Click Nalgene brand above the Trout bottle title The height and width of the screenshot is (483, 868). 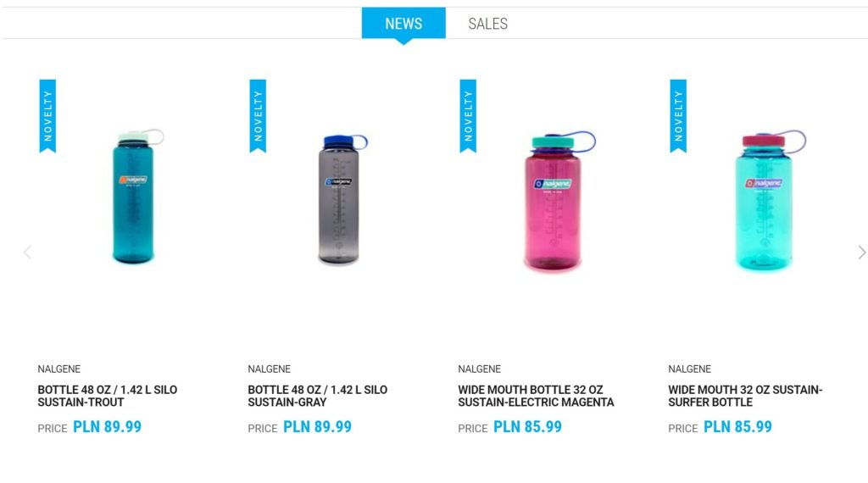click(59, 369)
